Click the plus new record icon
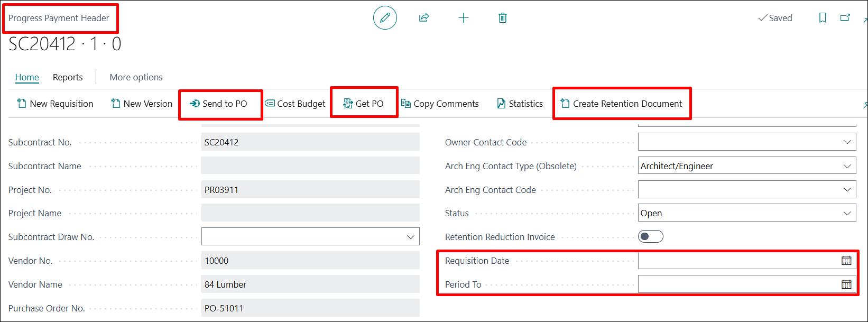Image resolution: width=868 pixels, height=322 pixels. [464, 18]
